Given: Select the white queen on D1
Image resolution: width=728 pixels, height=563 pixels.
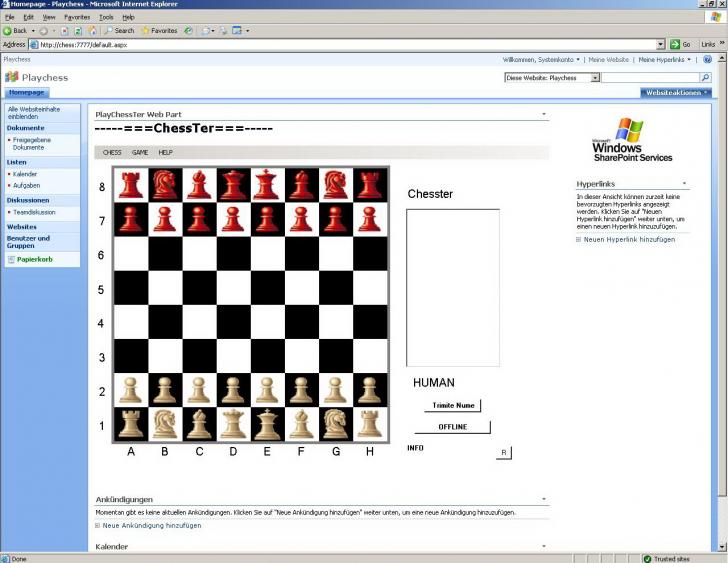Looking at the screenshot, I should click(x=233, y=424).
